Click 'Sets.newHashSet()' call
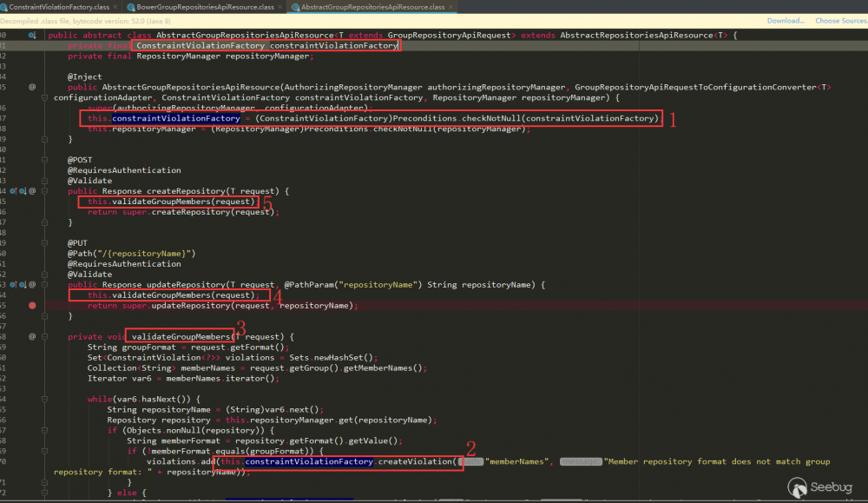Screen dimensions: 868x503 pos(331,358)
